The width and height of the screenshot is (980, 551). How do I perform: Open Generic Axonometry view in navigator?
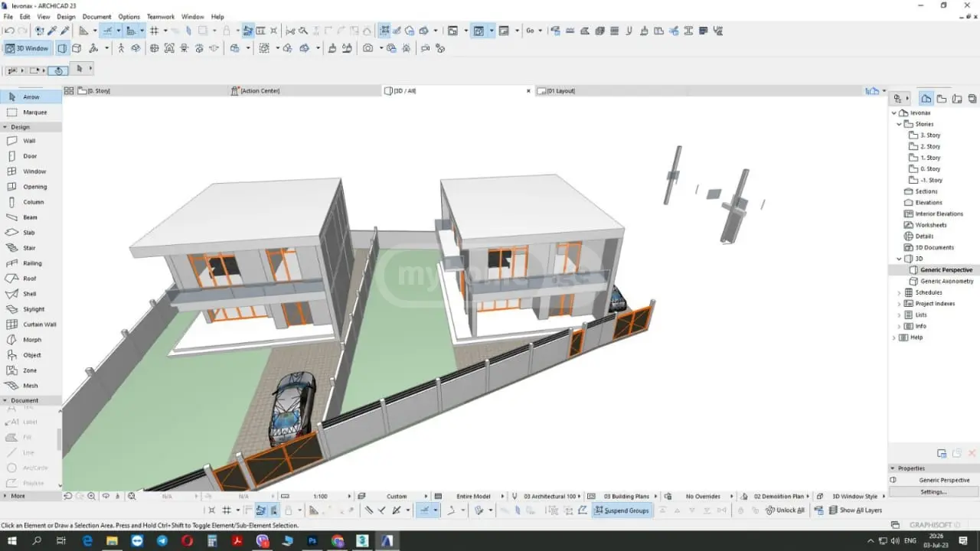tap(947, 281)
